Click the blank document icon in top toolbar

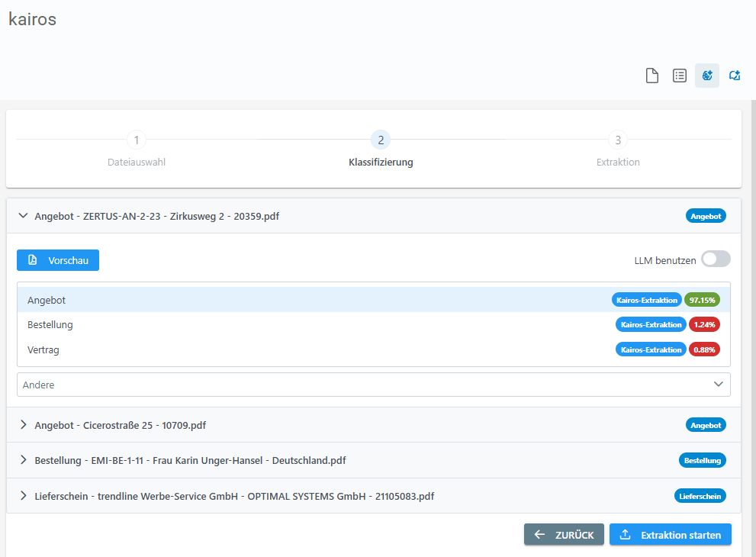651,76
